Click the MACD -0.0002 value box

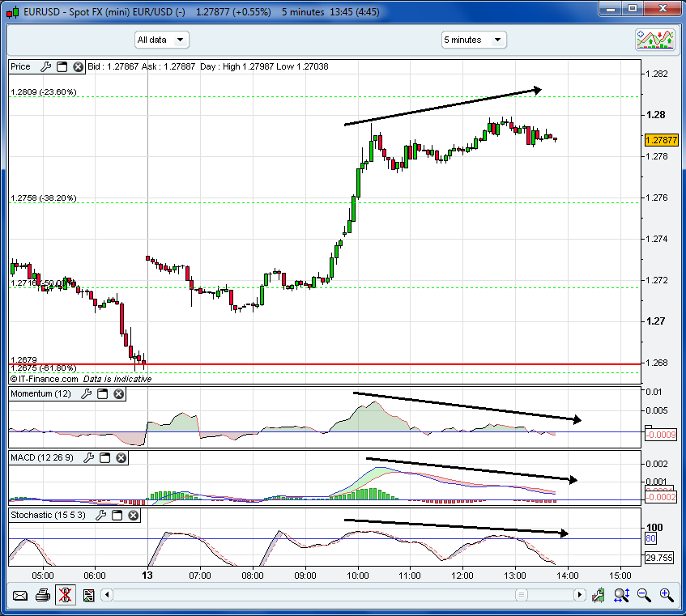tap(661, 497)
